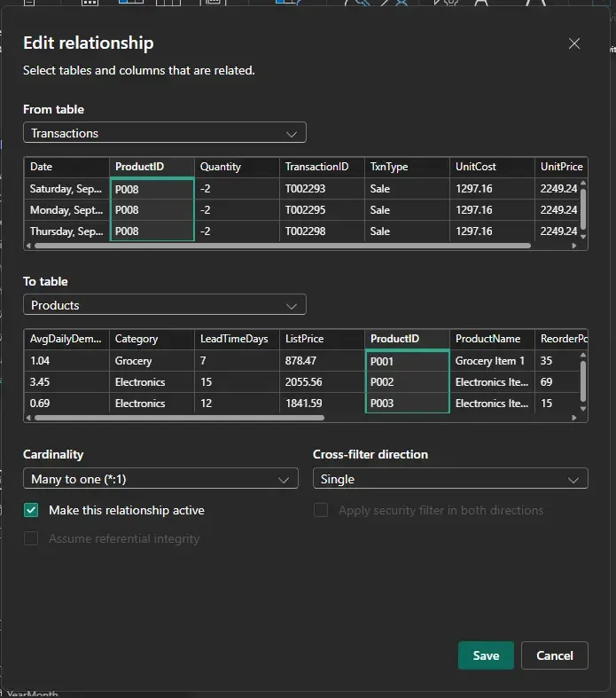Select ReorderPo column header in Products
The height and width of the screenshot is (698, 616).
[x=561, y=339]
